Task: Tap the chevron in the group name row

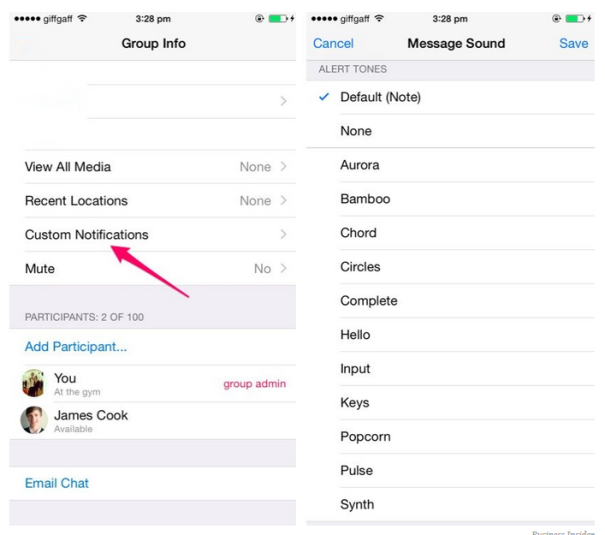Action: 284,101
